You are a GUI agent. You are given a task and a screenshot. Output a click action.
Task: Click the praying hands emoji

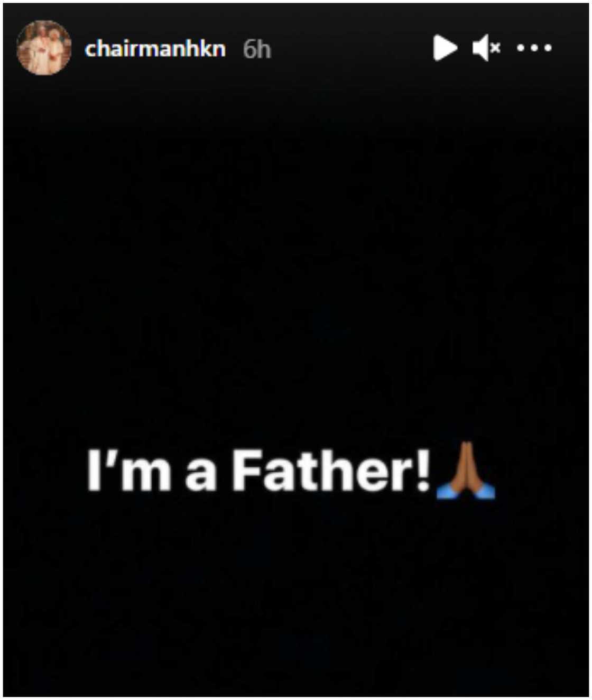(466, 471)
